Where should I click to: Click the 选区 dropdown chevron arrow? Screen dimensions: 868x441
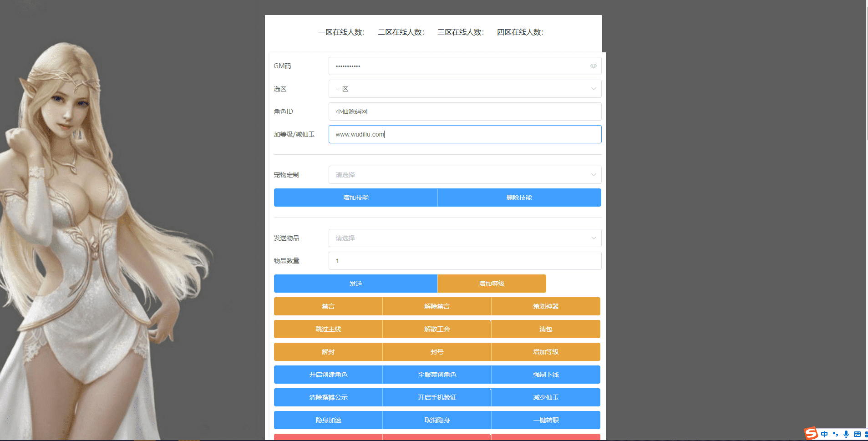[594, 89]
